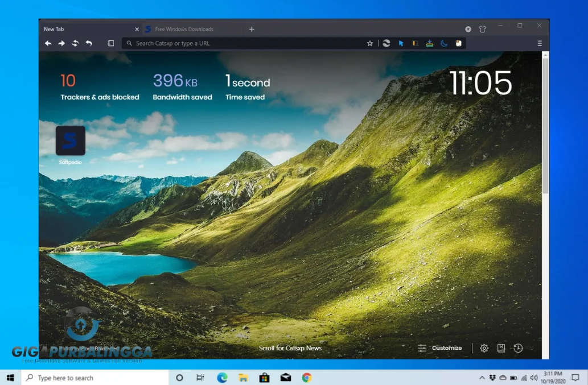Open a new tab with the plus button

coord(251,28)
